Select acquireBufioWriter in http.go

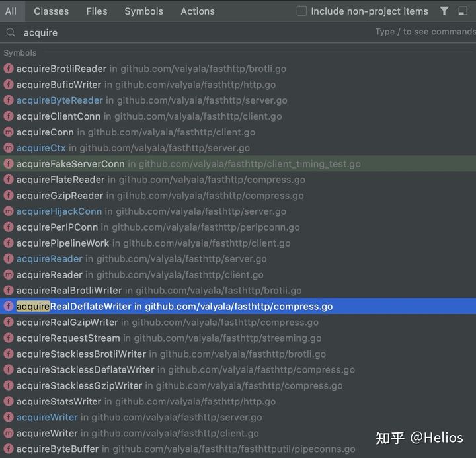pos(238,85)
